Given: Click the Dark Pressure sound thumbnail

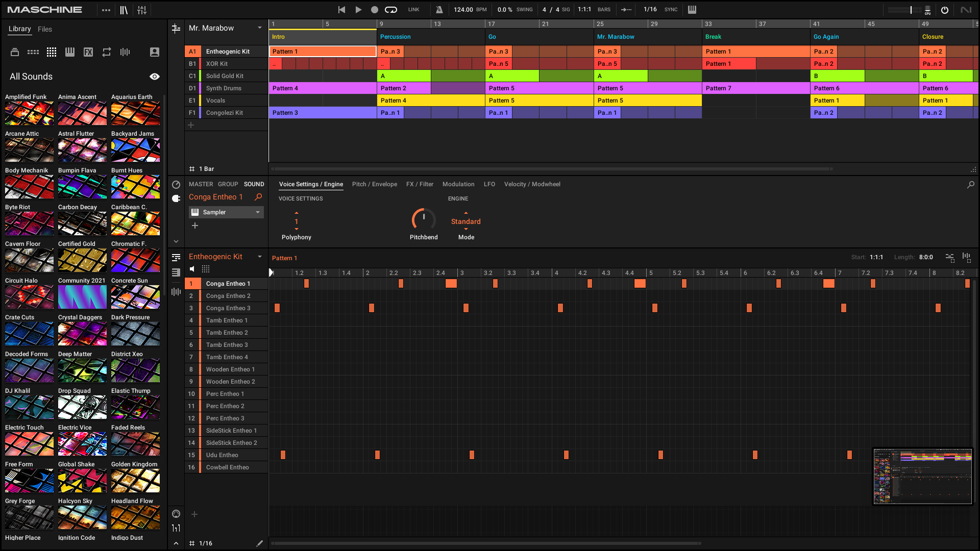Looking at the screenshot, I should click(135, 334).
